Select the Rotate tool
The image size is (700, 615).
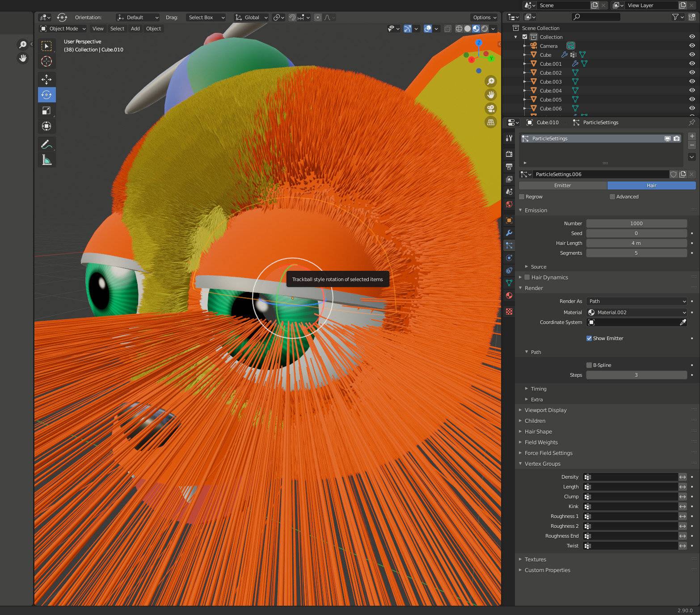(46, 95)
